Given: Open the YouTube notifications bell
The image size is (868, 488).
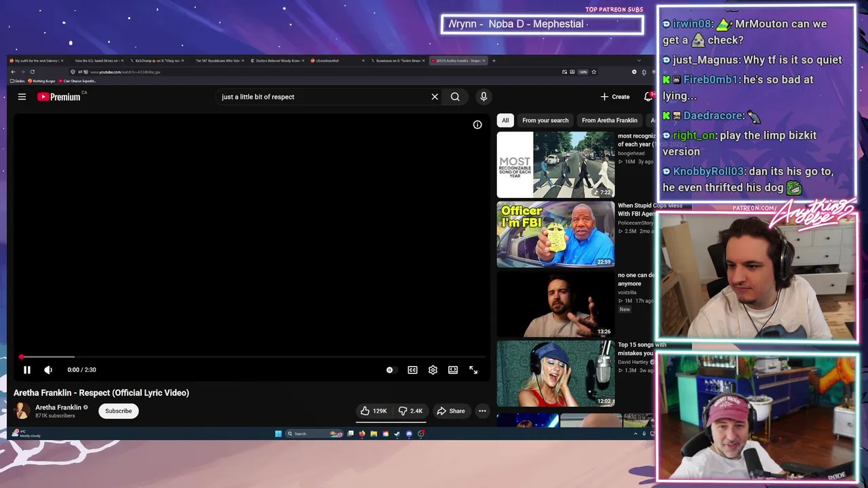Looking at the screenshot, I should point(648,97).
